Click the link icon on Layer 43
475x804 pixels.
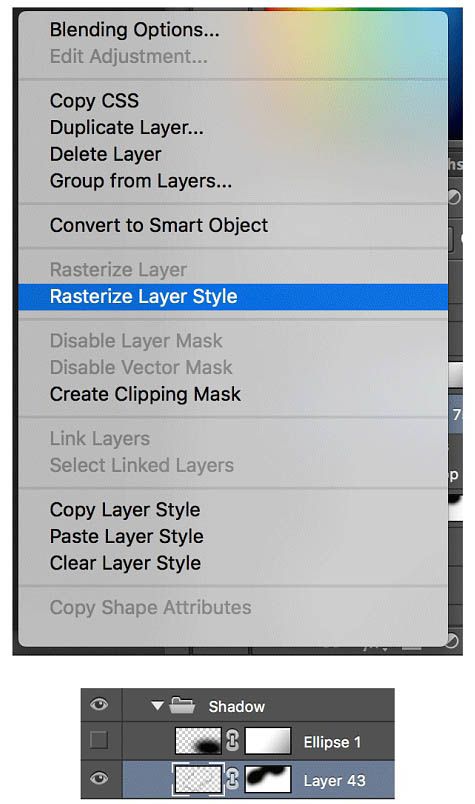coord(232,779)
